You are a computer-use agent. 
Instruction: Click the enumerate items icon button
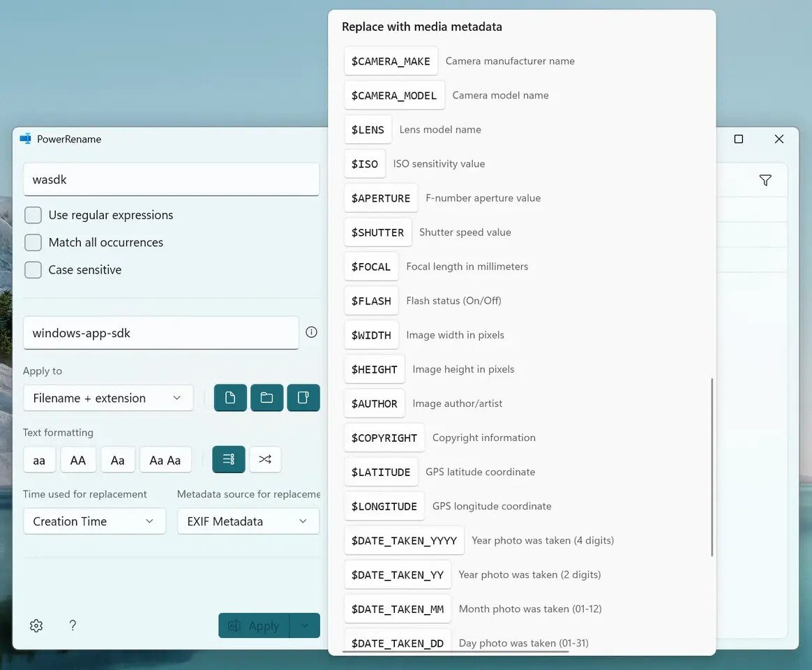[x=229, y=459]
